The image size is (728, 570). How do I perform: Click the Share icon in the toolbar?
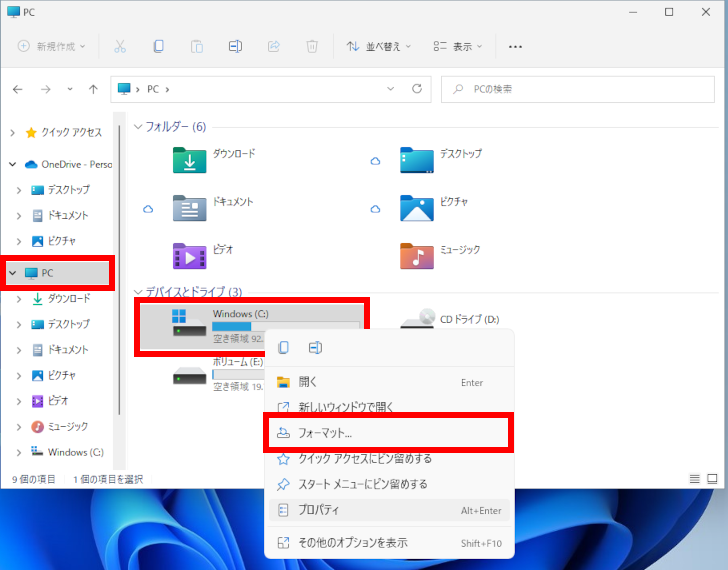point(273,46)
